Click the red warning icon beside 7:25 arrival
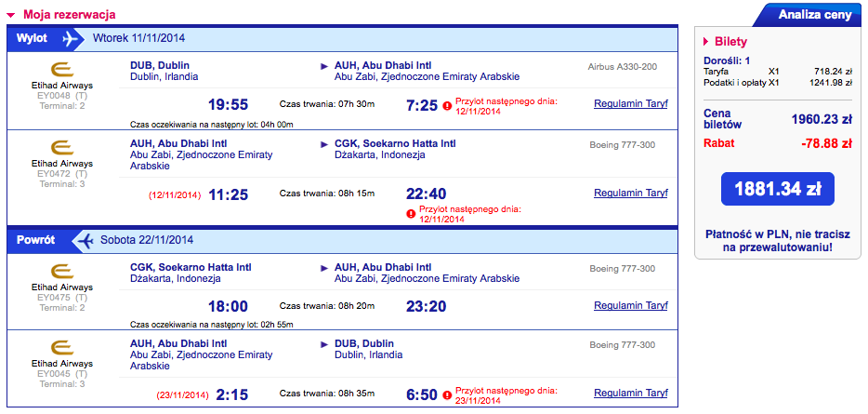Screen dimensions: 868x414 click(x=447, y=106)
